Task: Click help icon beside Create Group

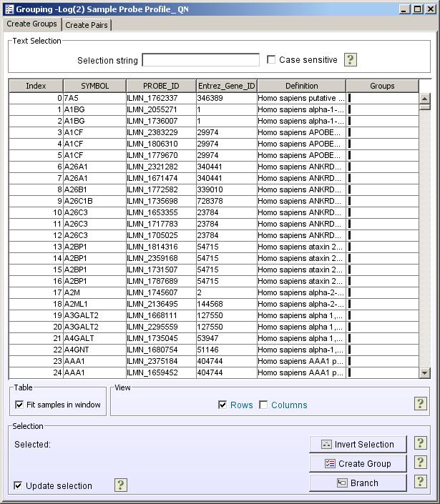Action: tap(420, 463)
